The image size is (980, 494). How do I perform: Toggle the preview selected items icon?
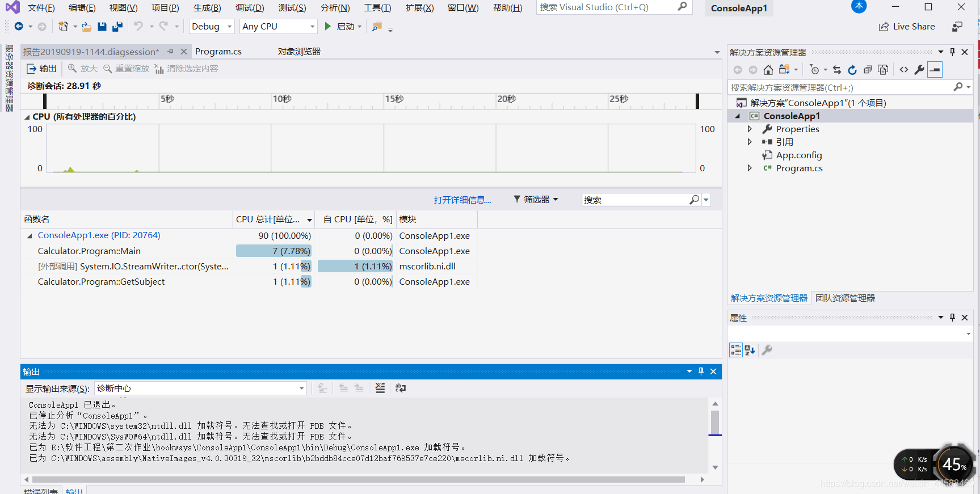935,70
